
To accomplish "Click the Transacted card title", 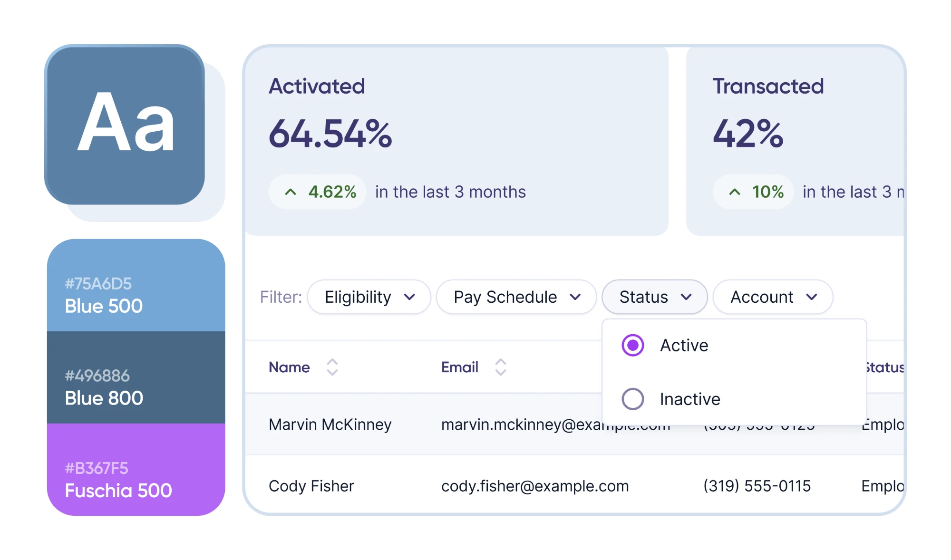I will tap(768, 86).
